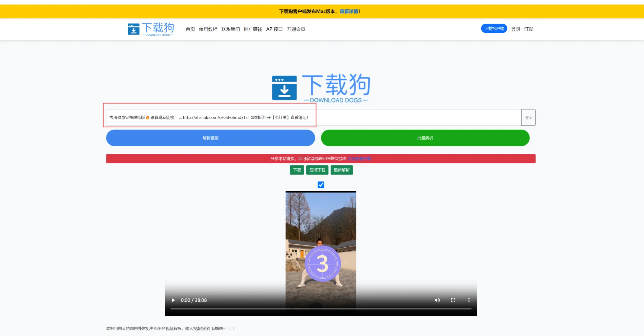Open the 首页 menu item
This screenshot has width=644, height=336.
click(x=190, y=29)
